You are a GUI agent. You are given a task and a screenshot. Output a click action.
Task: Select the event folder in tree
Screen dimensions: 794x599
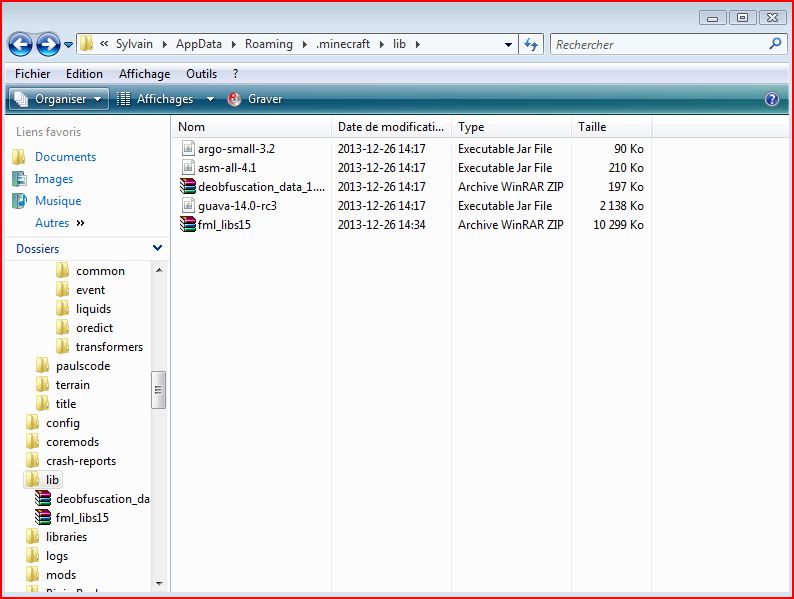pyautogui.click(x=90, y=290)
